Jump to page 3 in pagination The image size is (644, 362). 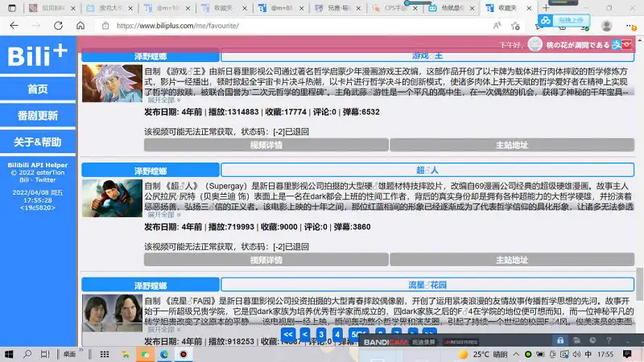(321, 334)
